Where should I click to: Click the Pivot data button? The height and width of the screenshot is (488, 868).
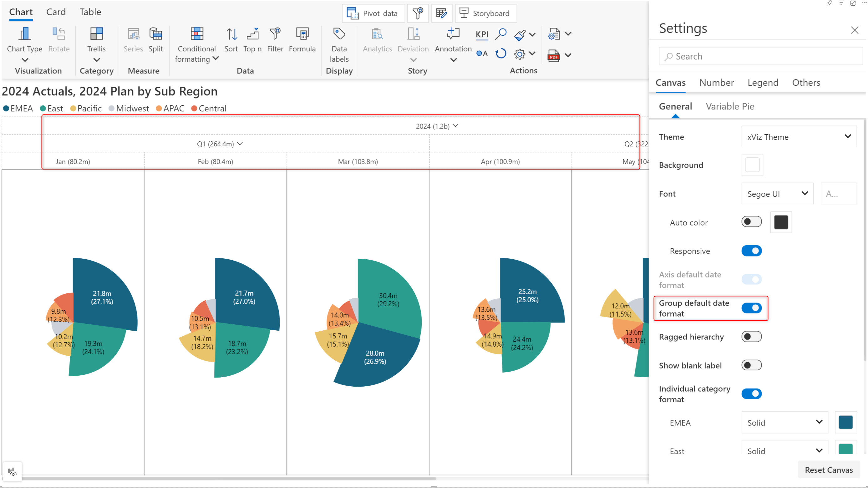click(373, 13)
